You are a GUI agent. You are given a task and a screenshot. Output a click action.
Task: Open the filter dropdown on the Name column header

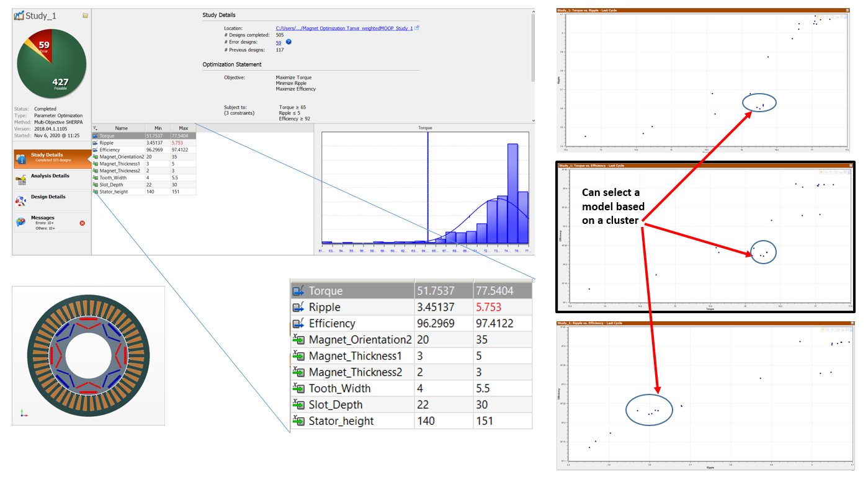pyautogui.click(x=95, y=128)
